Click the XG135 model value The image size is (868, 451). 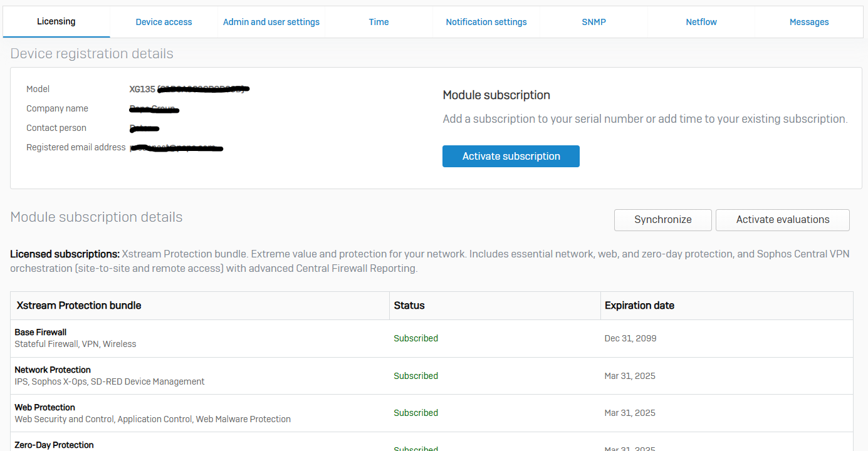[142, 89]
